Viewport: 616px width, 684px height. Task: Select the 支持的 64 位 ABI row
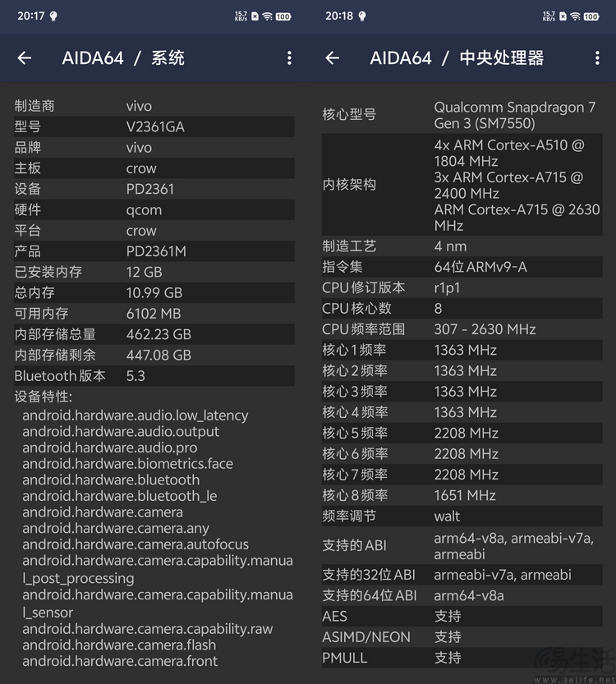462,595
